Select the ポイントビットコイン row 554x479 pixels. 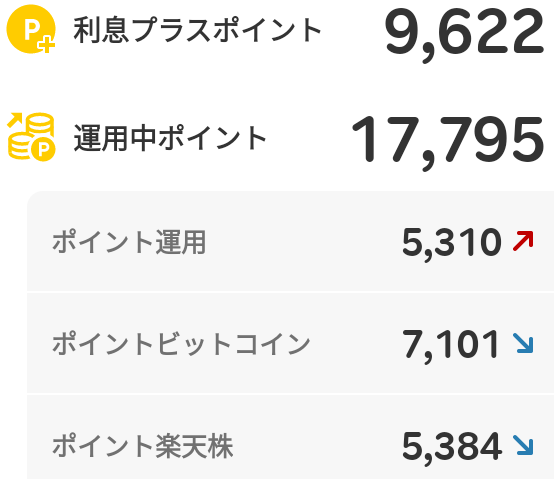(x=290, y=343)
